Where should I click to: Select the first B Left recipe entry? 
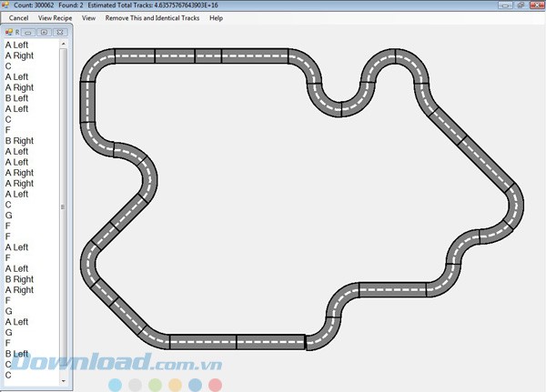click(x=16, y=98)
